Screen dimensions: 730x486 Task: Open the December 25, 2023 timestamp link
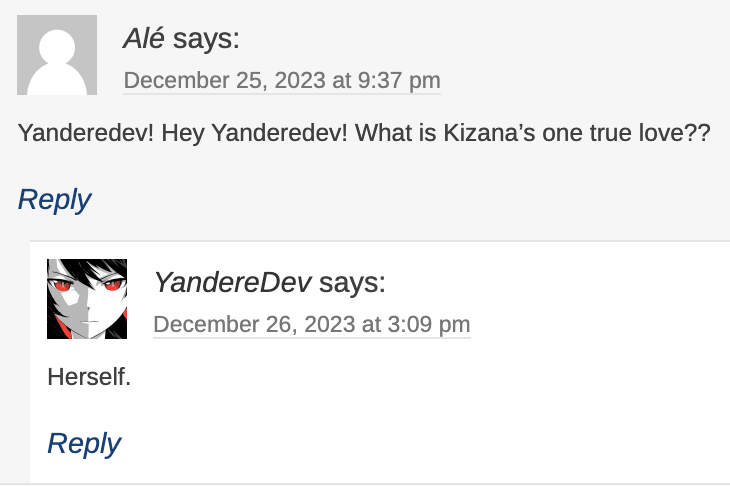coord(281,81)
